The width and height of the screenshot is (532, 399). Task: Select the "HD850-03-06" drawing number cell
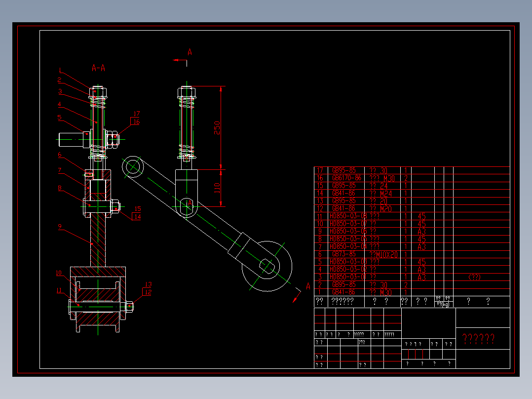click(x=348, y=231)
